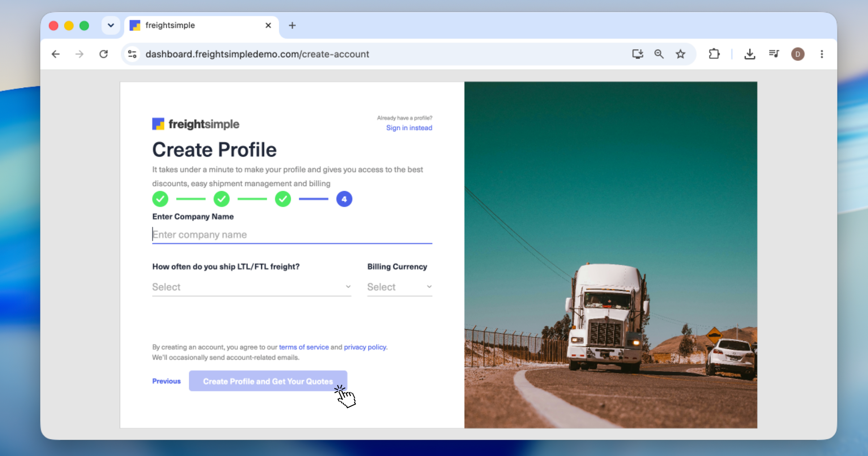Open site information icon in address bar
The height and width of the screenshot is (456, 868).
132,54
